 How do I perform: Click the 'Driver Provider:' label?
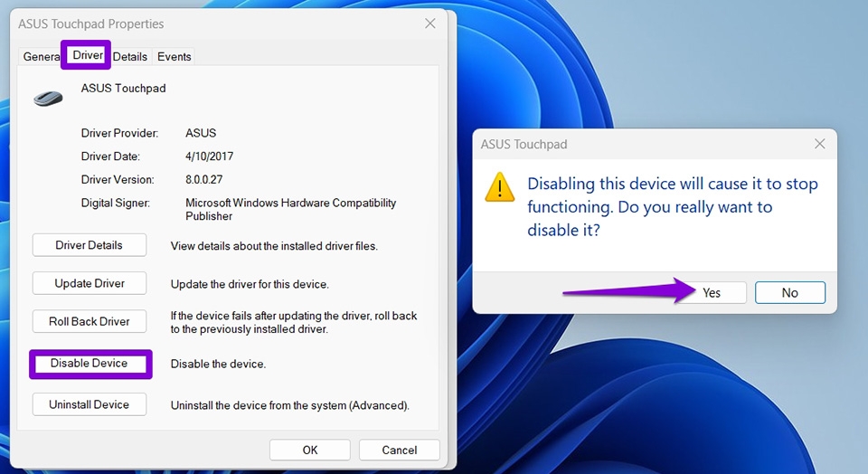(119, 133)
